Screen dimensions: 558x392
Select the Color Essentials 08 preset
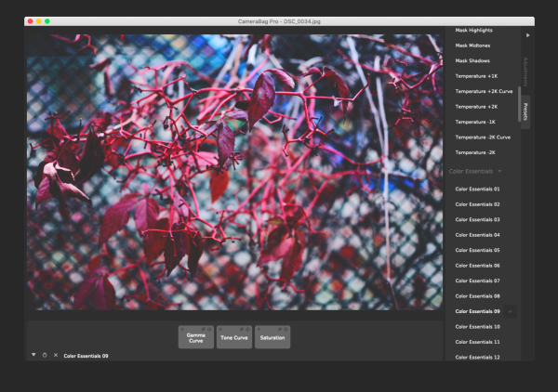point(477,296)
